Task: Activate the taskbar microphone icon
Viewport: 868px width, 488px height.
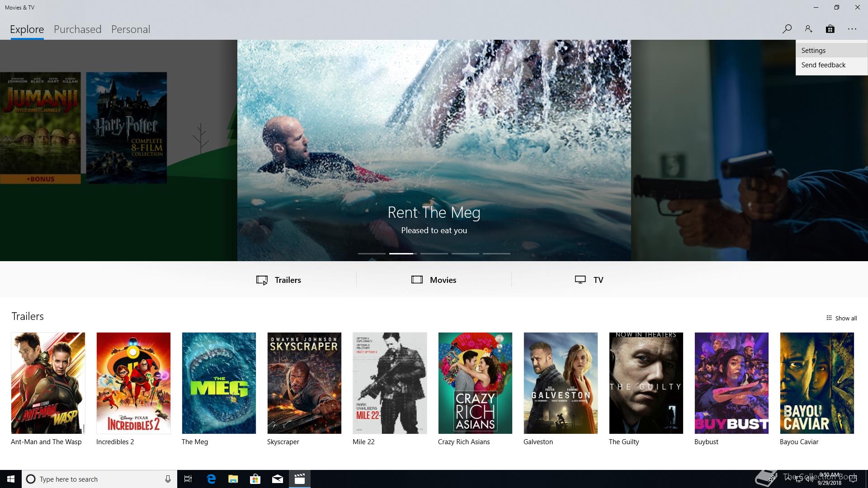Action: pos(168,479)
